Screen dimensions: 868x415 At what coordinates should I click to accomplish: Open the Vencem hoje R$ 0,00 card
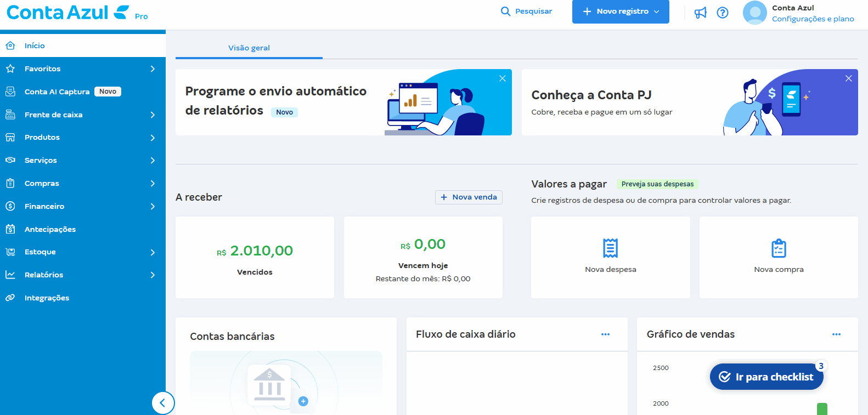click(423, 258)
